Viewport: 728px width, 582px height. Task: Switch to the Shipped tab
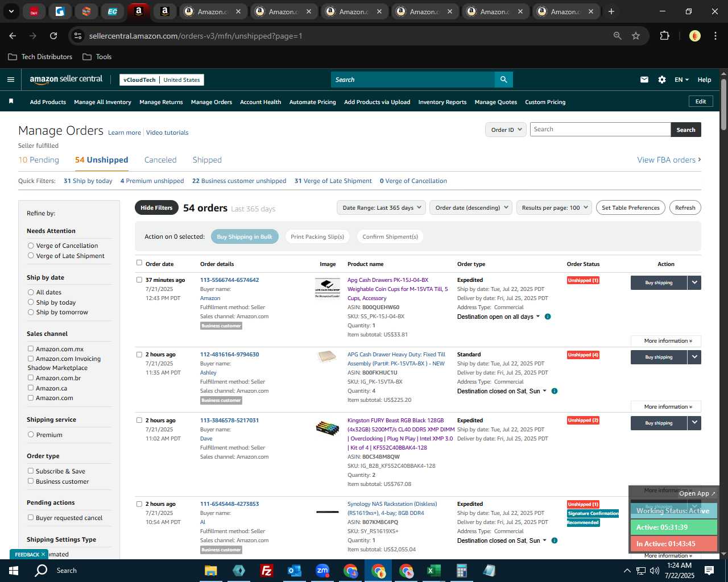(x=207, y=160)
